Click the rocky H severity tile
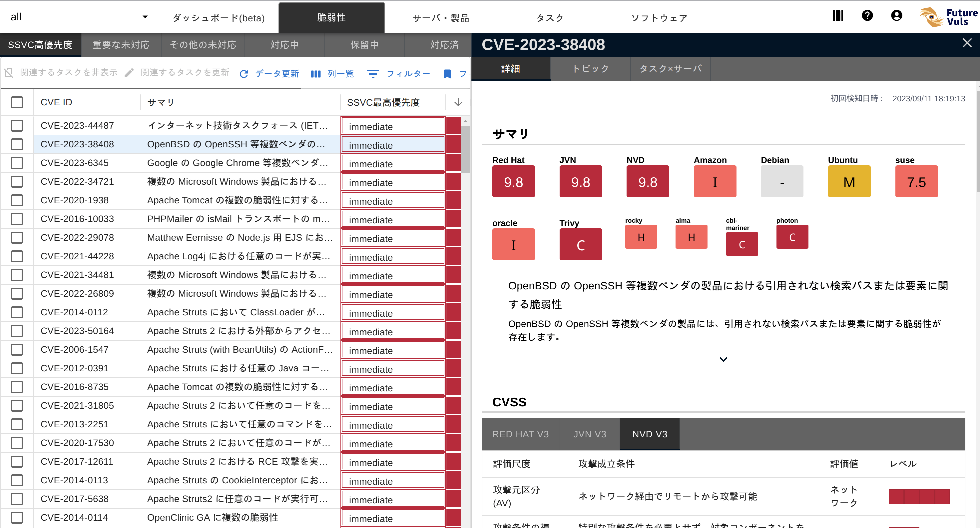 [641, 237]
